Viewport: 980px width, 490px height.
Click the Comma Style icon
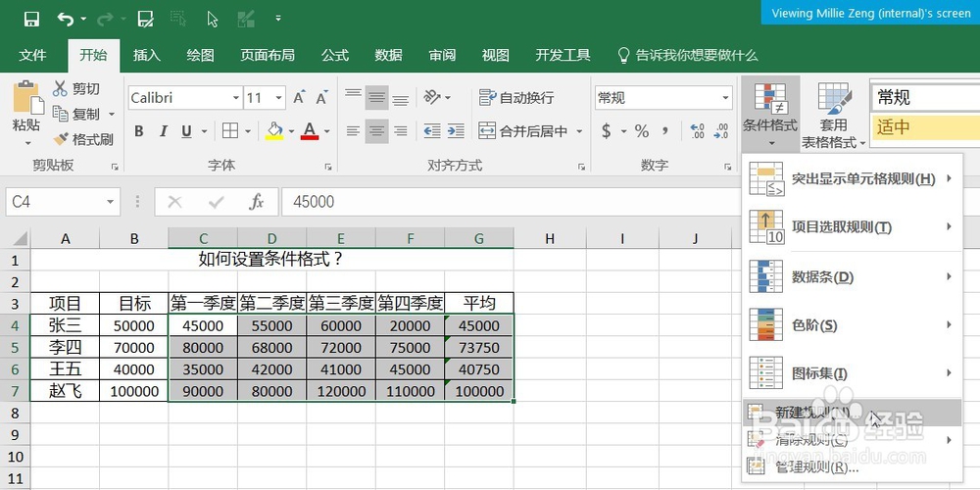(665, 131)
